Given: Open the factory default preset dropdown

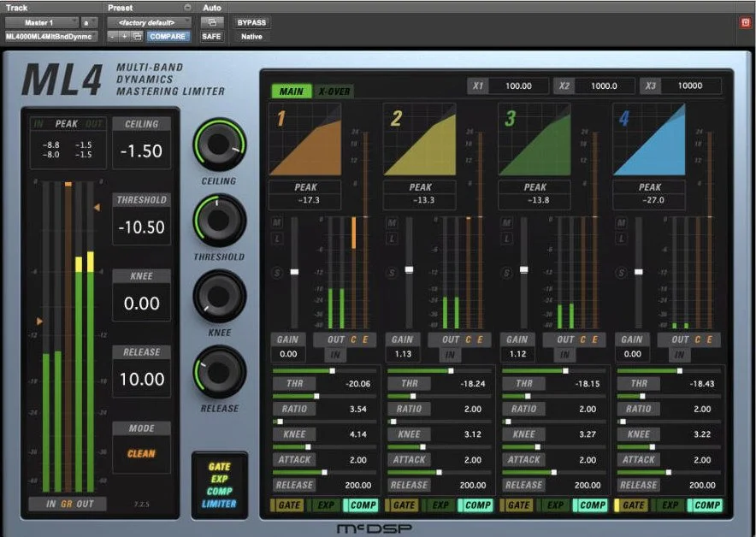Looking at the screenshot, I should click(149, 22).
